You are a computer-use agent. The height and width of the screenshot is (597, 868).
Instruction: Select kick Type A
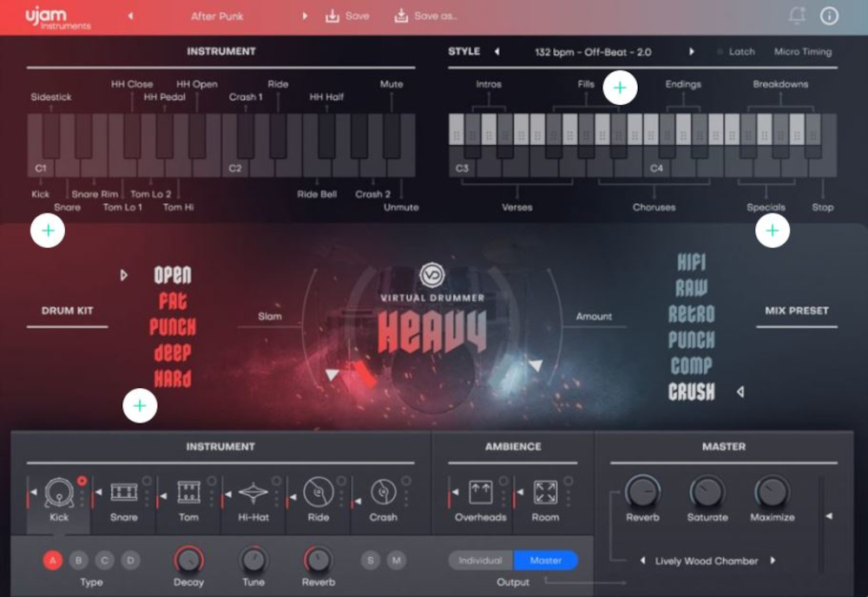[53, 560]
